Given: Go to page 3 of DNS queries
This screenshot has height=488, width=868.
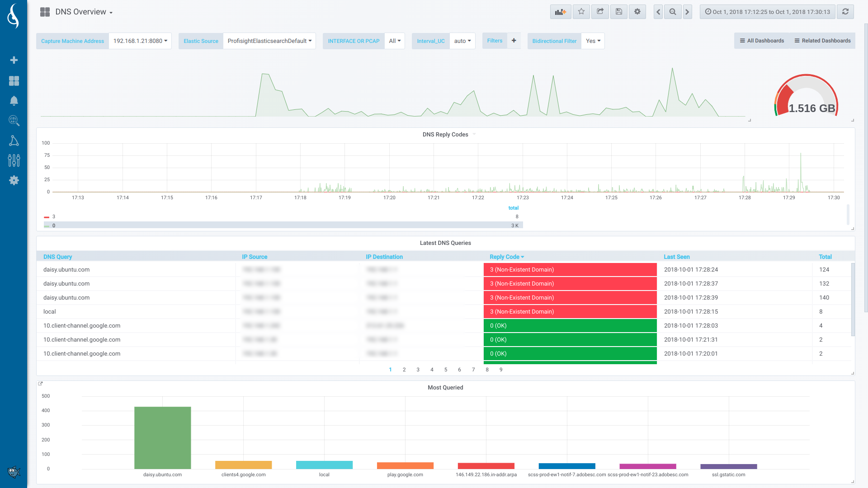Looking at the screenshot, I should (418, 370).
